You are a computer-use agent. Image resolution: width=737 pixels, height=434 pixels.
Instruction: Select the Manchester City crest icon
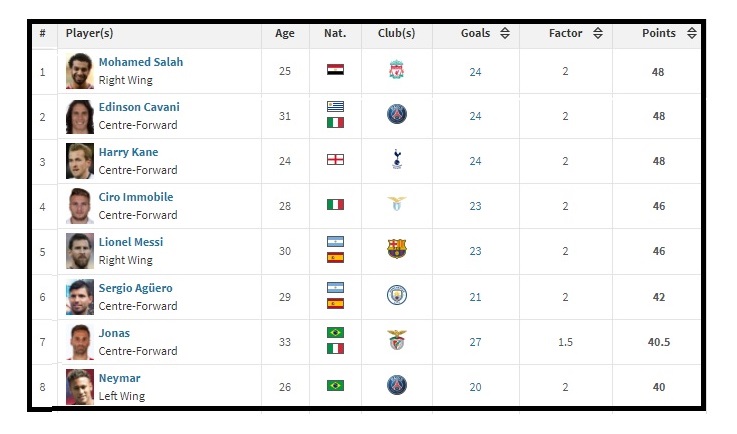397,295
